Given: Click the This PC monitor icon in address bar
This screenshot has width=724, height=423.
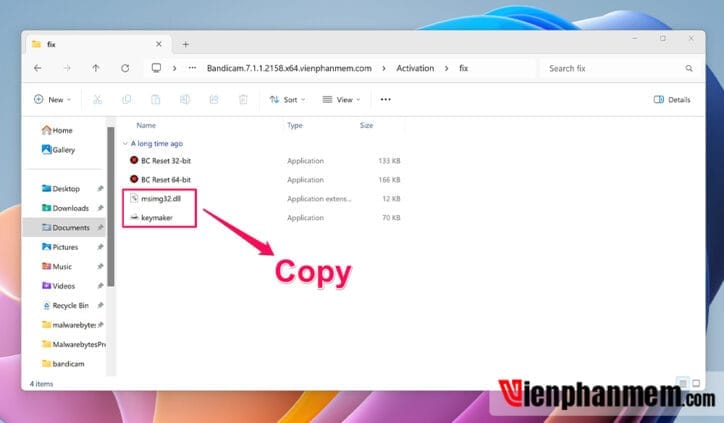Looking at the screenshot, I should tap(157, 68).
